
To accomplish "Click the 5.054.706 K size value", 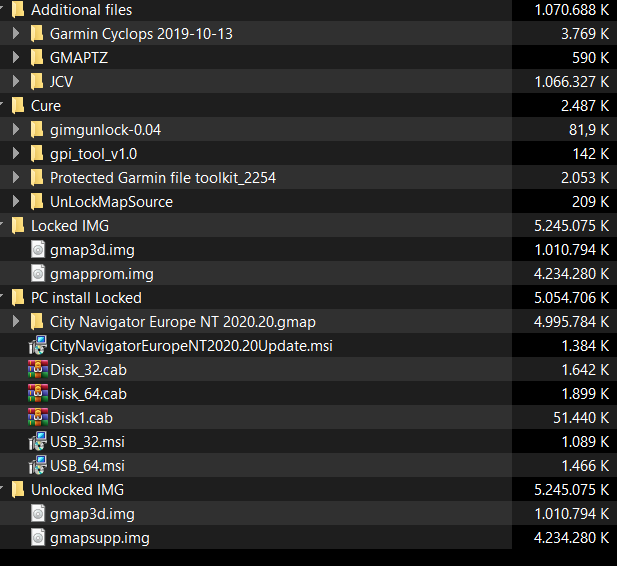I will pos(572,298).
